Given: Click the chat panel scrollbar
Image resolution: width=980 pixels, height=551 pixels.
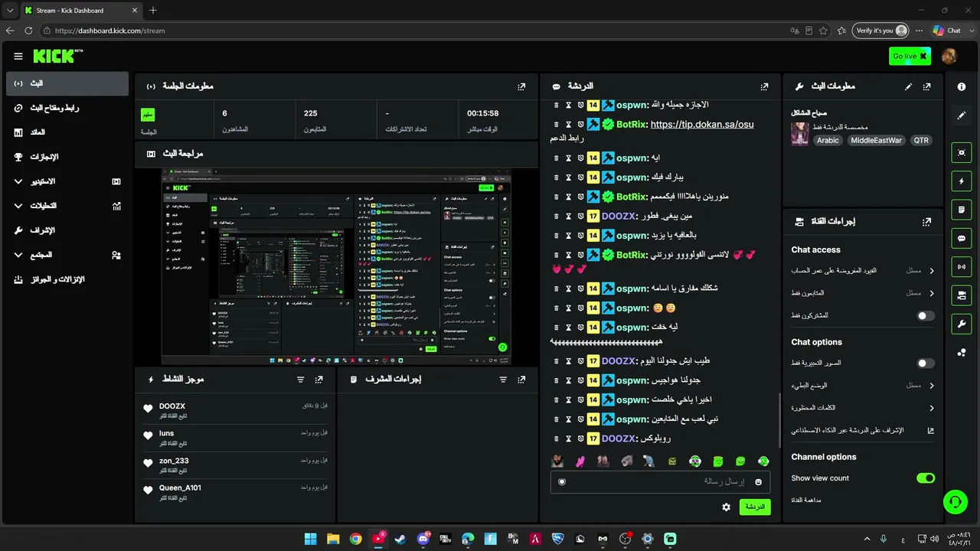Looking at the screenshot, I should 779,421.
